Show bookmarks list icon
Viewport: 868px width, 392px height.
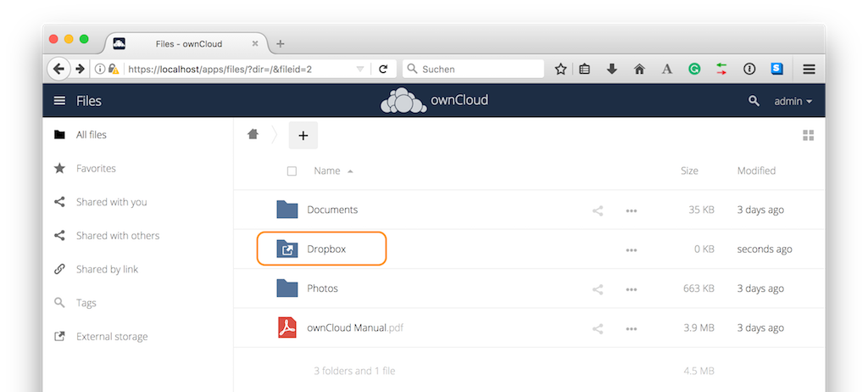tap(585, 69)
